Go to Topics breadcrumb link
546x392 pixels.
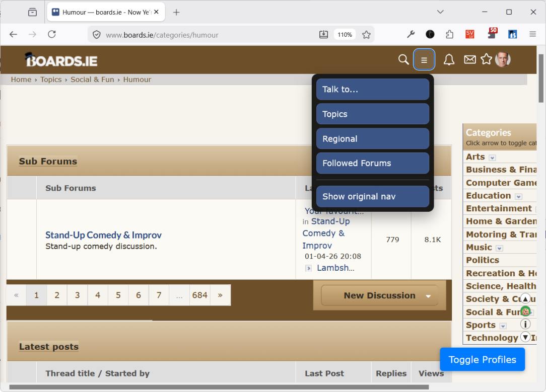pos(51,80)
